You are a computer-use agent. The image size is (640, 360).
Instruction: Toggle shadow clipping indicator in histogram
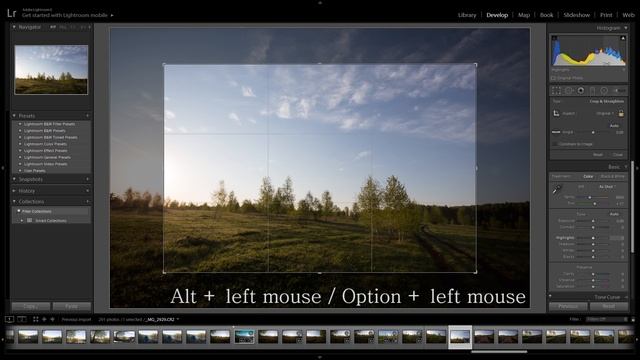[x=554, y=38]
